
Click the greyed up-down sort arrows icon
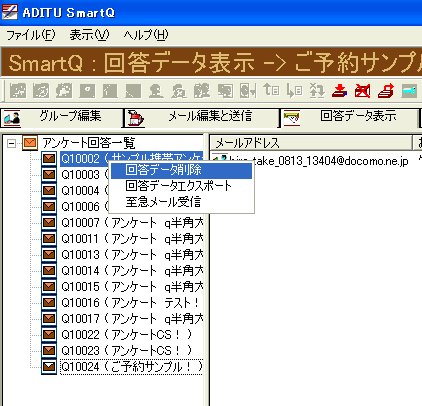pyautogui.click(x=317, y=90)
